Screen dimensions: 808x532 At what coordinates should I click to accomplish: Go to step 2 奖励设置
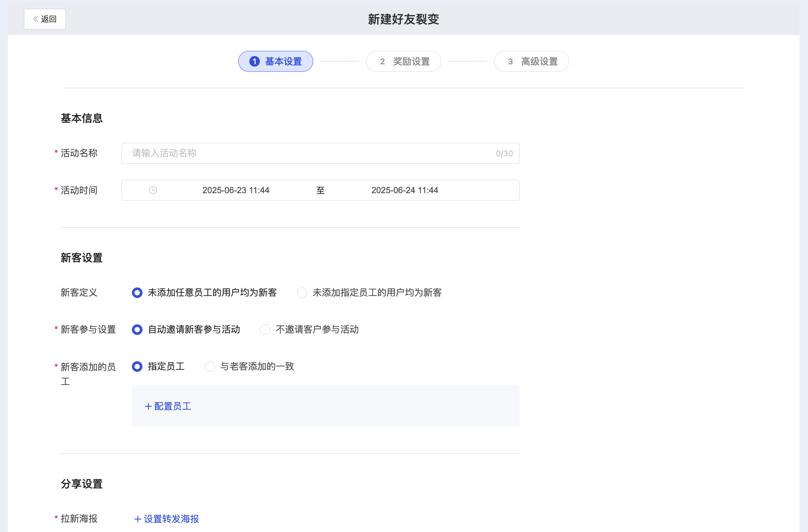click(403, 61)
